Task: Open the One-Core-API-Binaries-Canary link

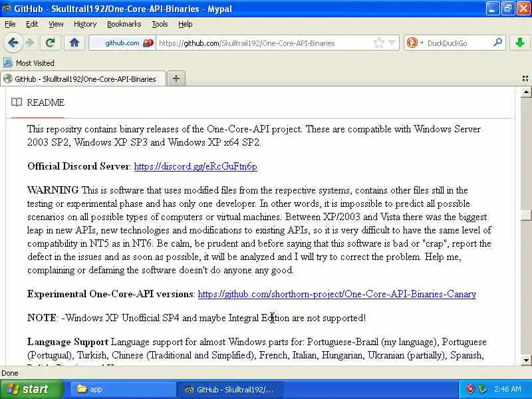Action: click(x=337, y=294)
